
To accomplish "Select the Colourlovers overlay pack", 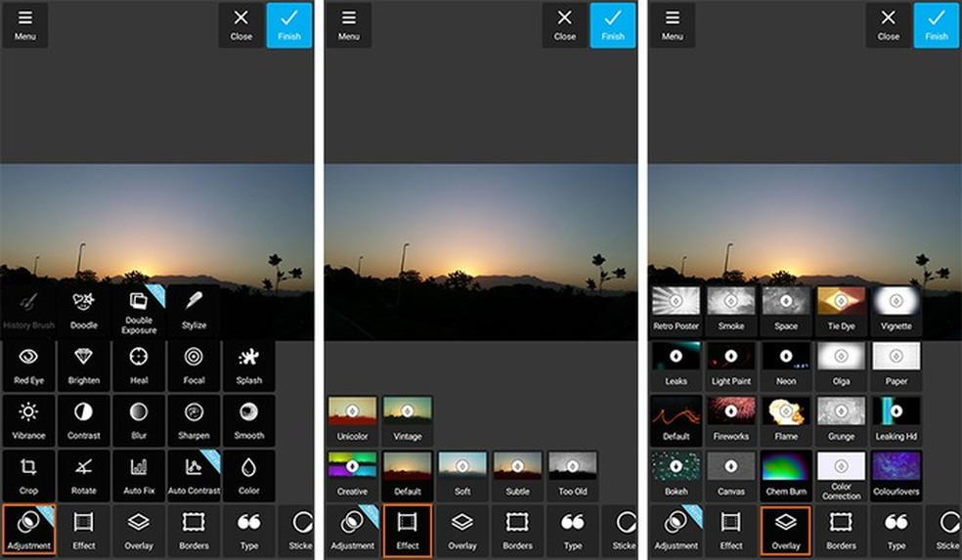I will point(896,476).
